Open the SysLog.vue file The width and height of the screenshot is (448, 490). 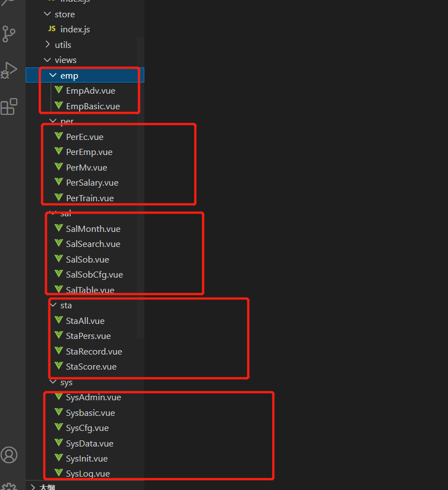(88, 474)
